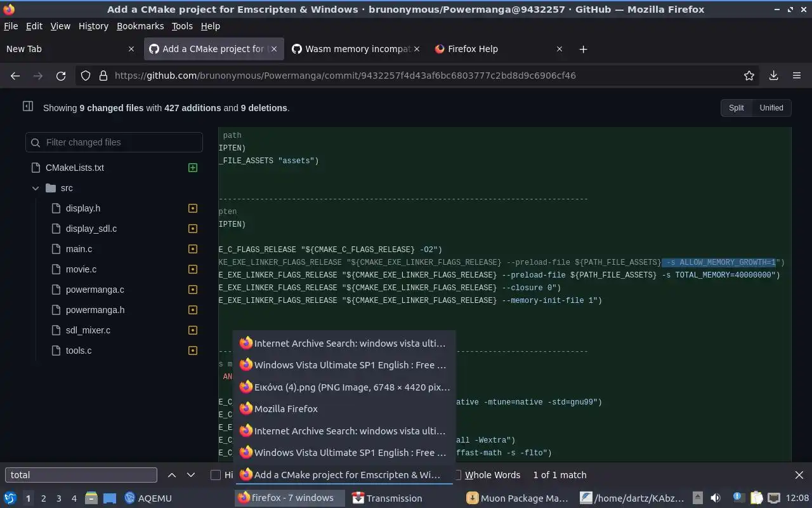812x508 pixels.
Task: Bookmark this page with the star icon
Action: (749, 76)
